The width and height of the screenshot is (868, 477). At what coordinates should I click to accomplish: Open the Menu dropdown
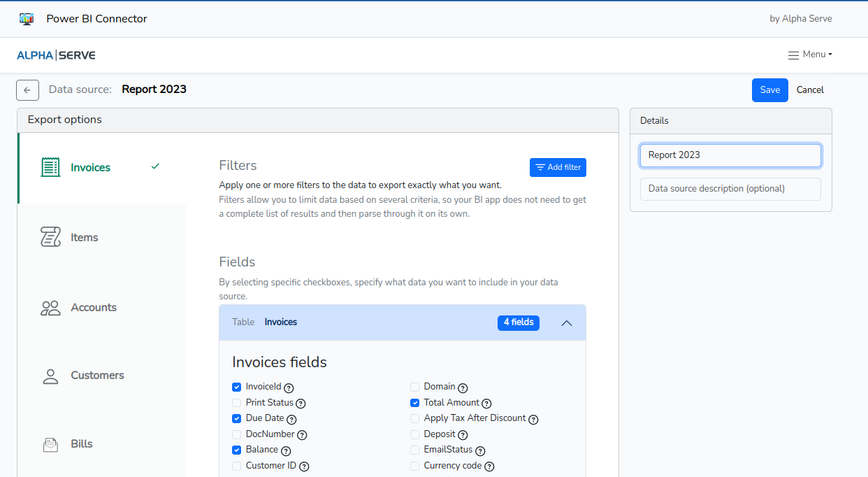(811, 54)
